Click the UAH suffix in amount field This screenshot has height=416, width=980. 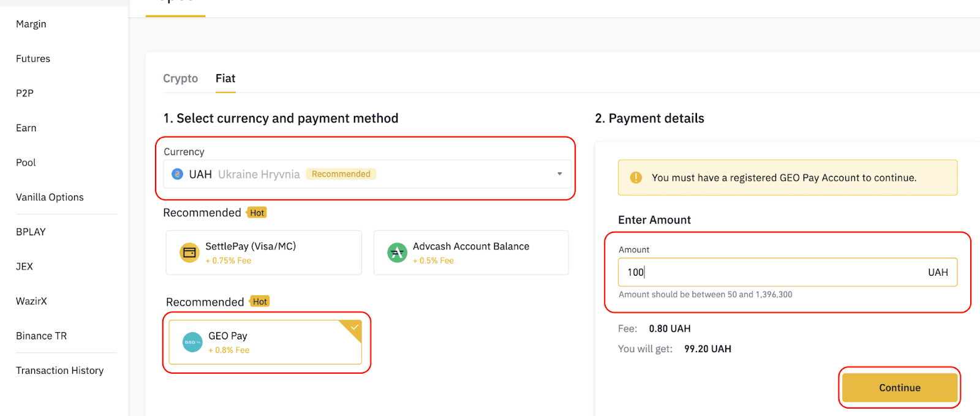(938, 272)
